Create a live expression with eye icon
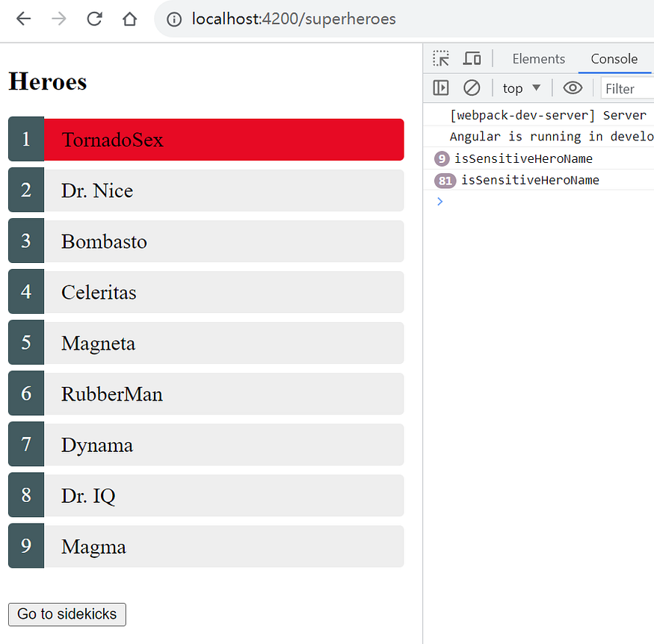 (573, 88)
